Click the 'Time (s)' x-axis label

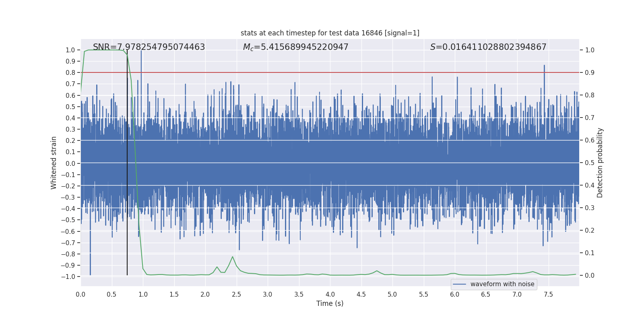point(330,303)
